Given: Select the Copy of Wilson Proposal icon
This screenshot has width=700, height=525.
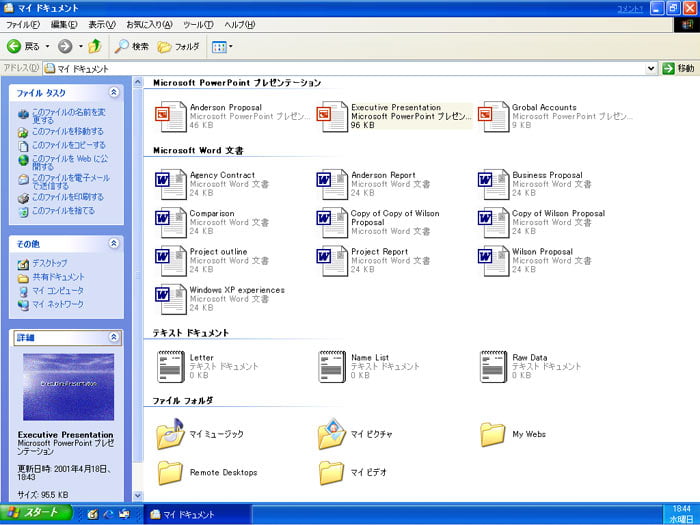Looking at the screenshot, I should (x=493, y=222).
